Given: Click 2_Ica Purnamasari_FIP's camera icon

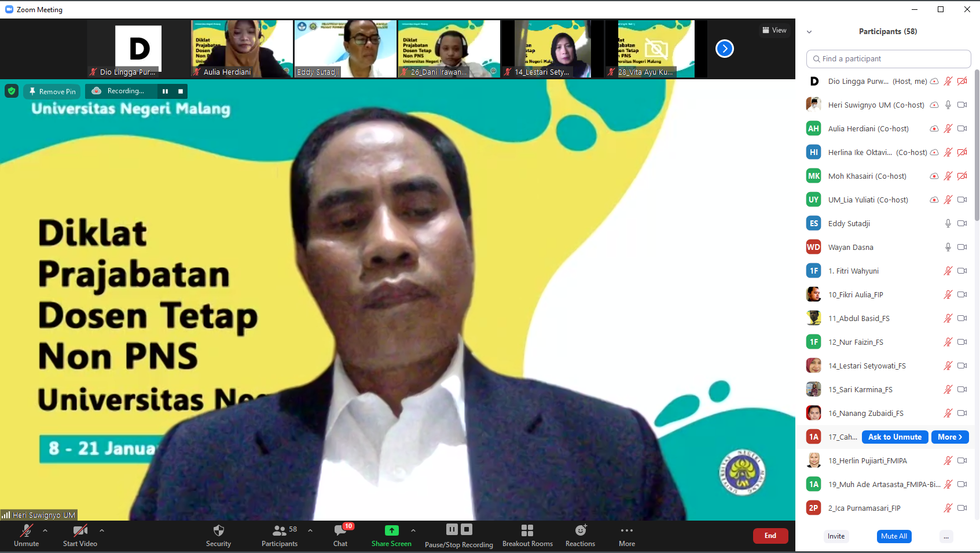Looking at the screenshot, I should pyautogui.click(x=962, y=508).
